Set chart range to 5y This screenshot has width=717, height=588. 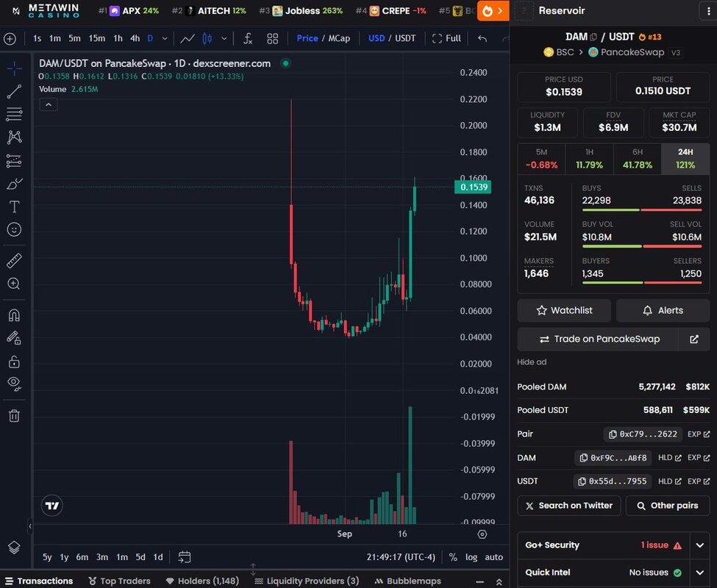coord(47,557)
